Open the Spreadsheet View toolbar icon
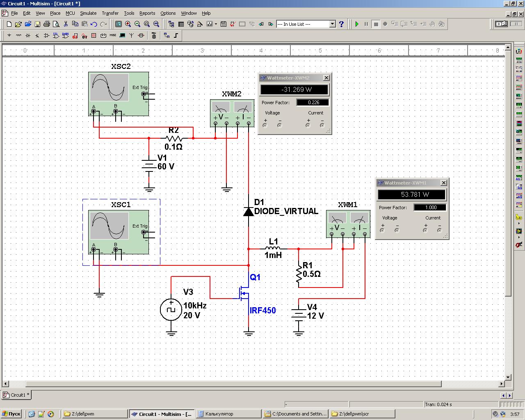This screenshot has width=525, height=420. (x=180, y=24)
